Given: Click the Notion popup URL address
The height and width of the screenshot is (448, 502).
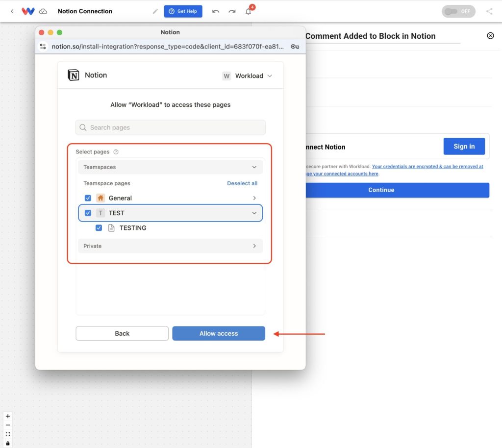Looking at the screenshot, I should pyautogui.click(x=168, y=47).
